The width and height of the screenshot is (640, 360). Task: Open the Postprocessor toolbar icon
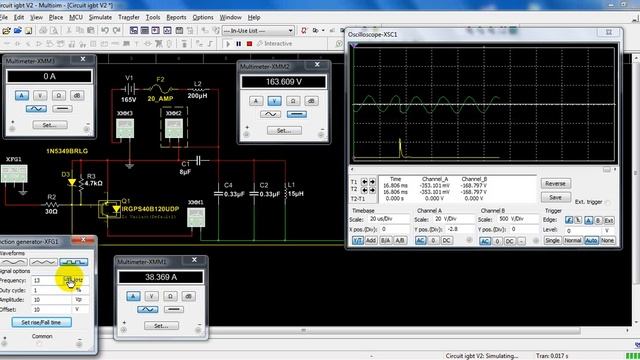point(179,31)
